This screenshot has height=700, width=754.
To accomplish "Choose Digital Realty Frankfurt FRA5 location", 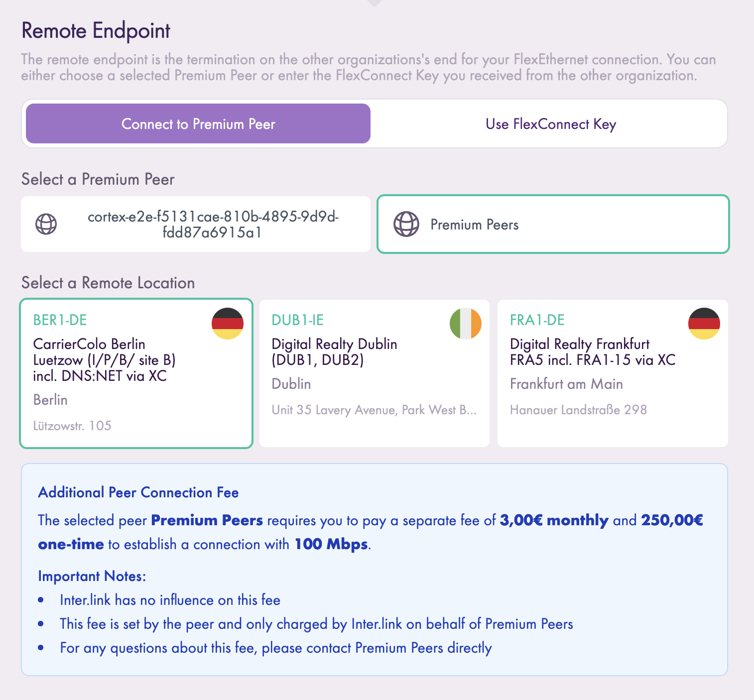I will (x=593, y=352).
